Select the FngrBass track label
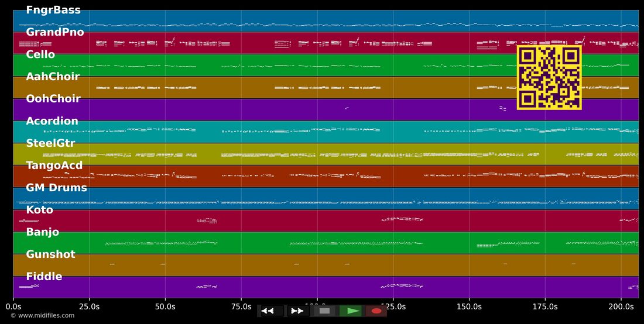Screen dimensions: 644x324 coord(53,11)
